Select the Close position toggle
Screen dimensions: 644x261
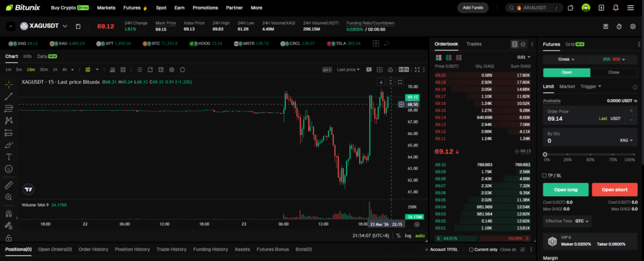coord(614,73)
